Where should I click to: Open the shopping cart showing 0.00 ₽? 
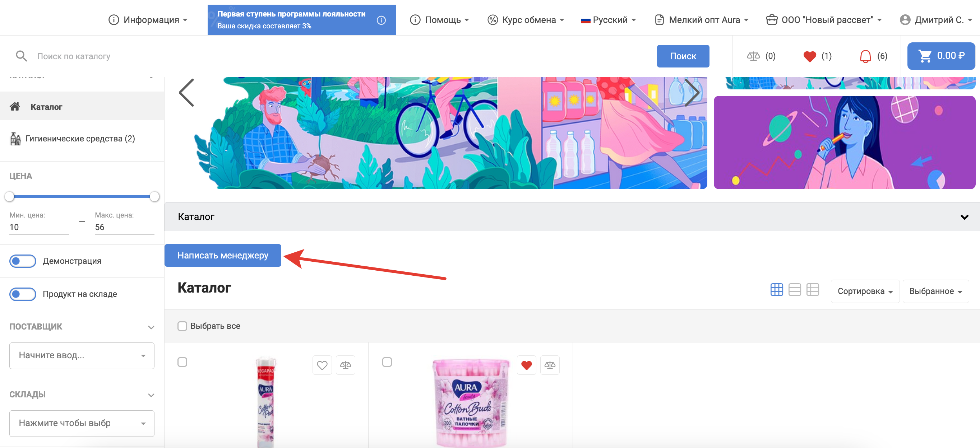point(941,56)
